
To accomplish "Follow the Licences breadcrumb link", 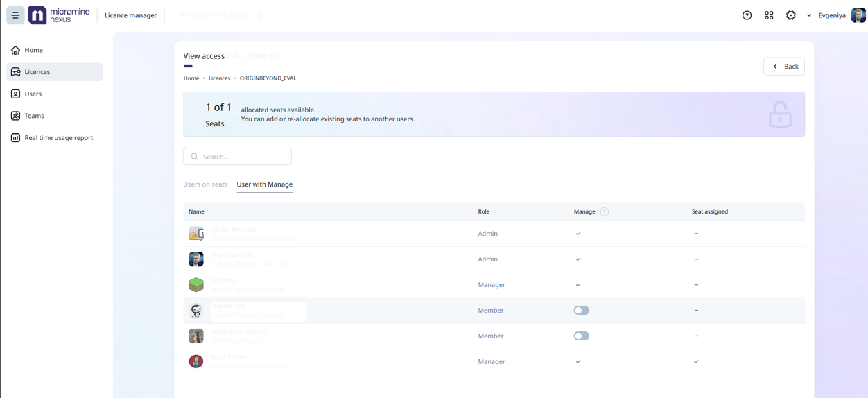I will tap(219, 78).
